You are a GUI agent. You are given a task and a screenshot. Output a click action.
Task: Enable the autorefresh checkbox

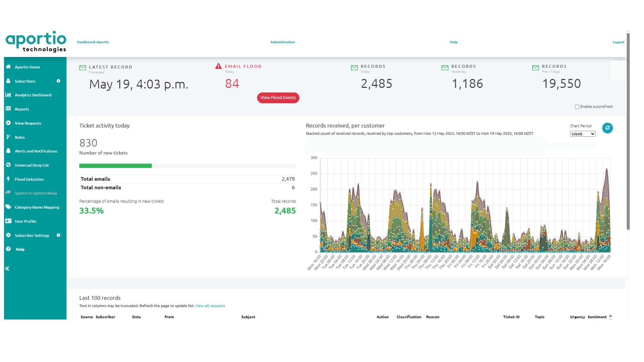point(577,107)
